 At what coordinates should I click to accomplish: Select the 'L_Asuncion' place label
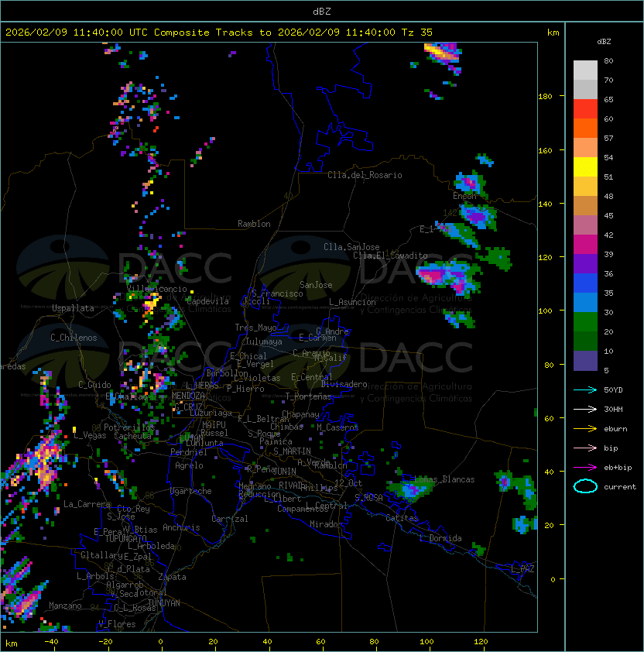(x=352, y=302)
